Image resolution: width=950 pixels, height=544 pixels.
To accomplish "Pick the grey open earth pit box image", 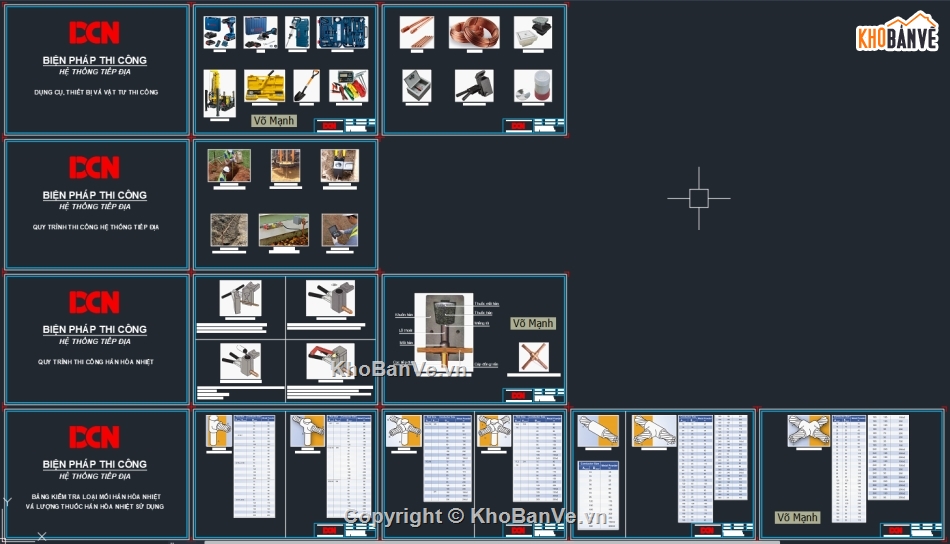I will click(x=417, y=85).
